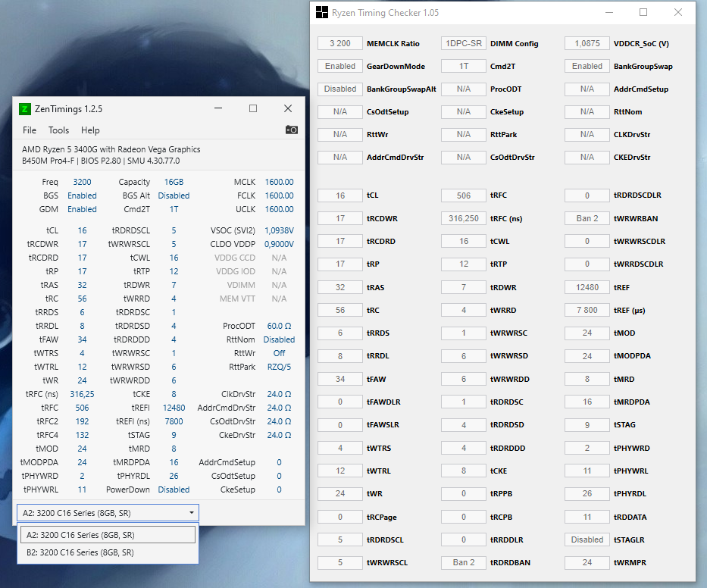707x588 pixels.
Task: Close the ZenTimings window
Action: [288, 108]
